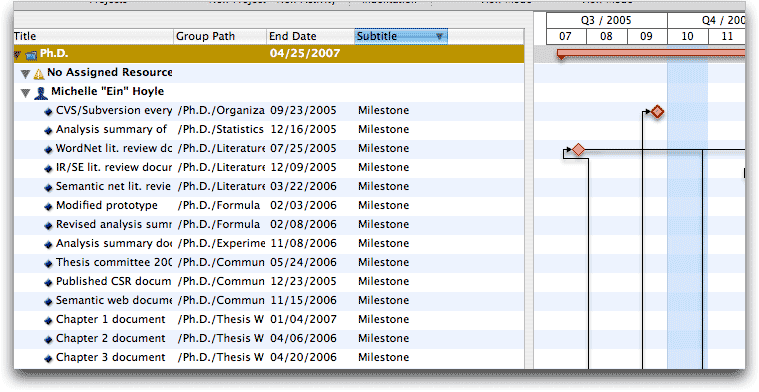Select the Chapter 2 document title
This screenshot has height=392, width=759.
tap(110, 338)
